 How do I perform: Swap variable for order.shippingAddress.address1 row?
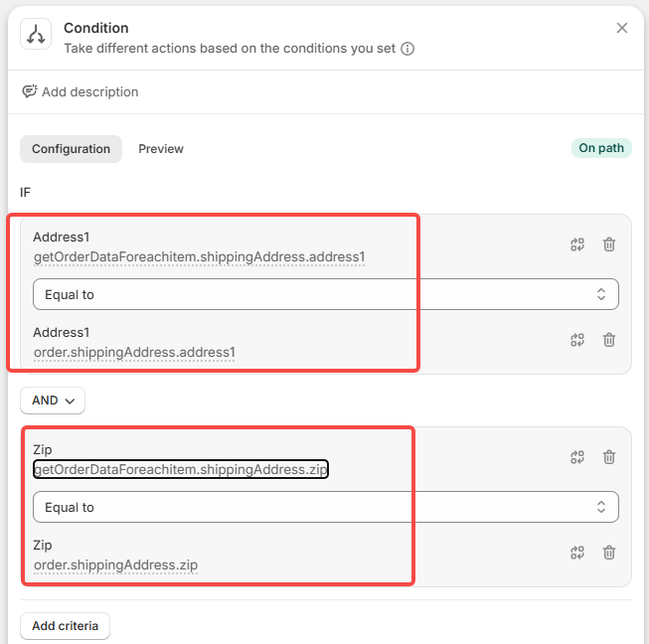click(577, 340)
